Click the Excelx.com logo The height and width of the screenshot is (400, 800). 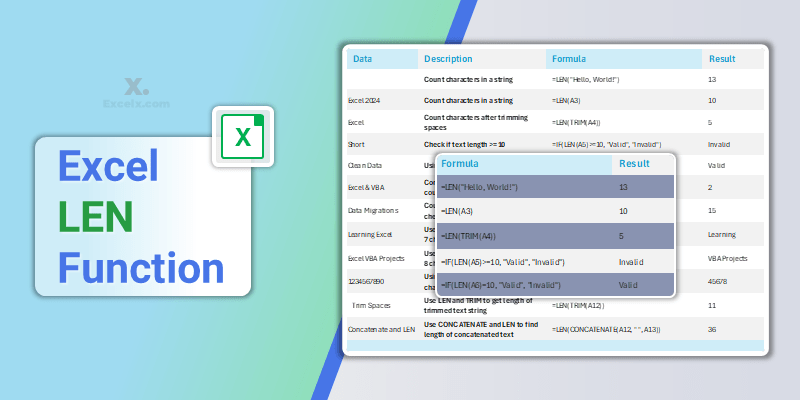[136, 93]
